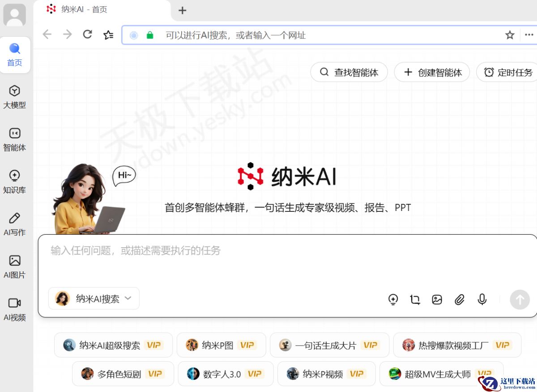Expand the 纳米AI搜索 mode dropdown
This screenshot has height=392, width=537.
[94, 299]
